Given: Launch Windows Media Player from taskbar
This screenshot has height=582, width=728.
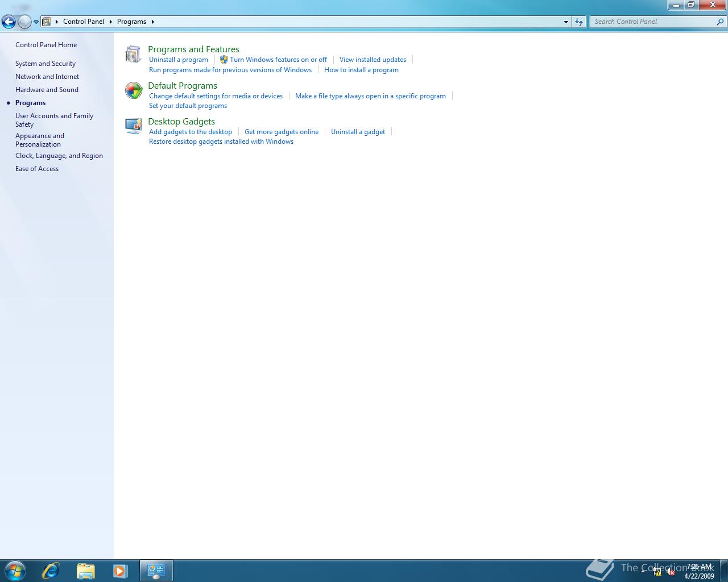Looking at the screenshot, I should pyautogui.click(x=120, y=571).
